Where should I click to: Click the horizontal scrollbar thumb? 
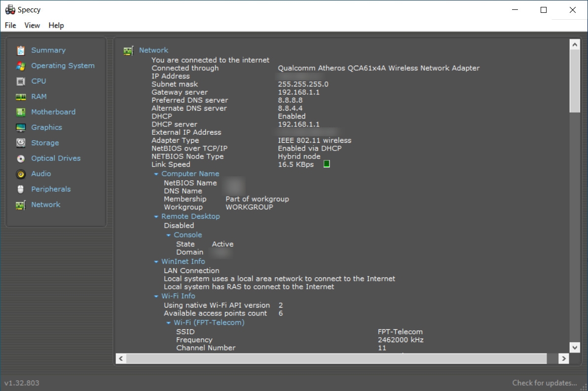pos(336,359)
